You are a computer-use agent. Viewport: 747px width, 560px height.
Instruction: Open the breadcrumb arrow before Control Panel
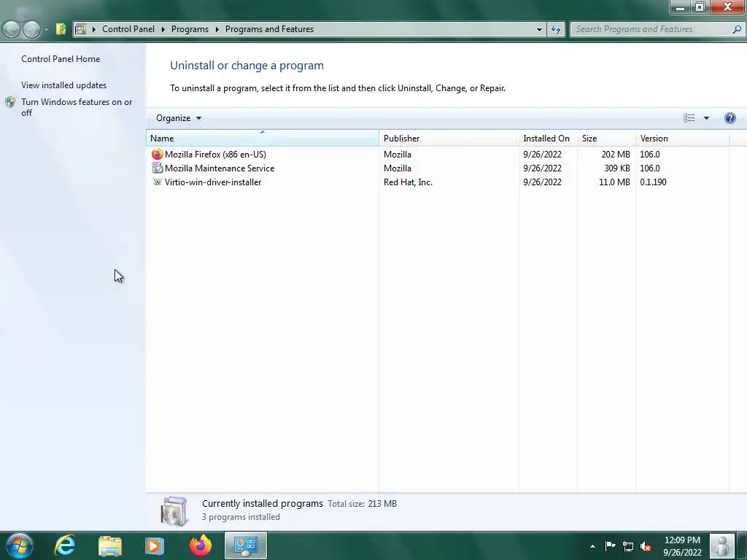tap(94, 29)
